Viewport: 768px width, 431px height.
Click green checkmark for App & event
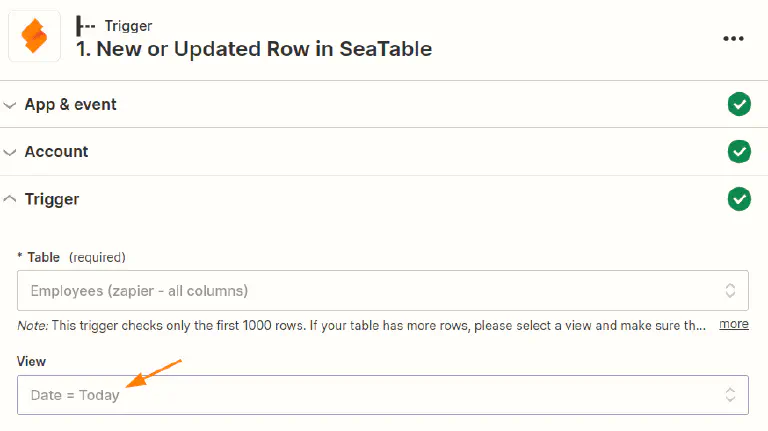click(739, 104)
